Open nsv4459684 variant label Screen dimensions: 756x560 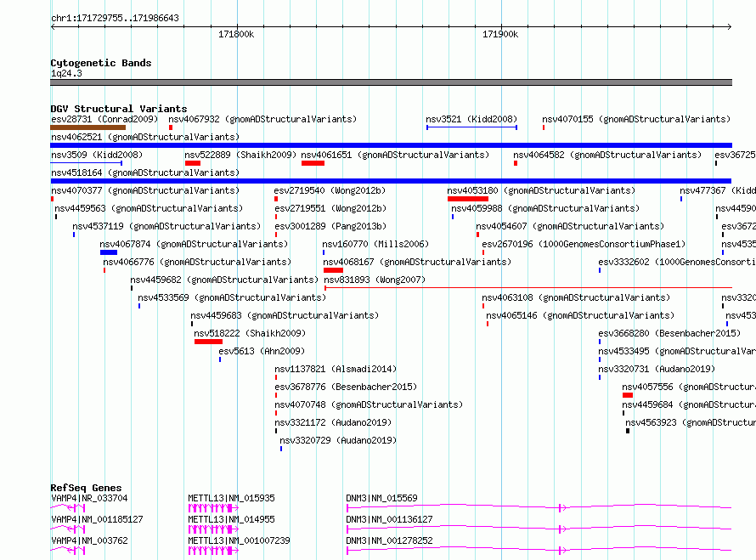(689, 404)
